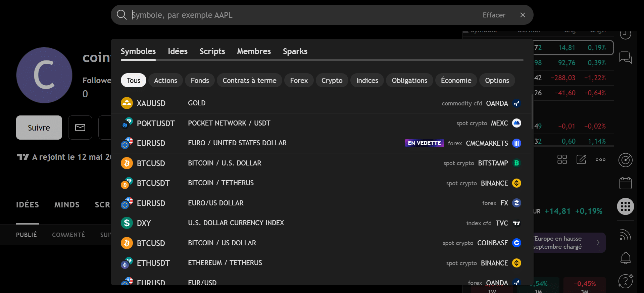Click the edit pencil icon in watchlist panel
Viewport: 644px width, 293px height.
581,159
